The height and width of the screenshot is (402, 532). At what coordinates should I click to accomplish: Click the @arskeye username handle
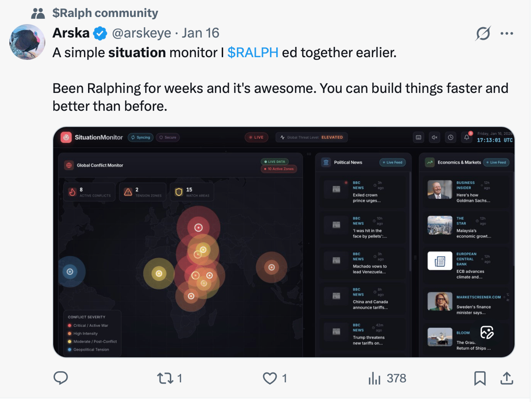click(x=141, y=33)
